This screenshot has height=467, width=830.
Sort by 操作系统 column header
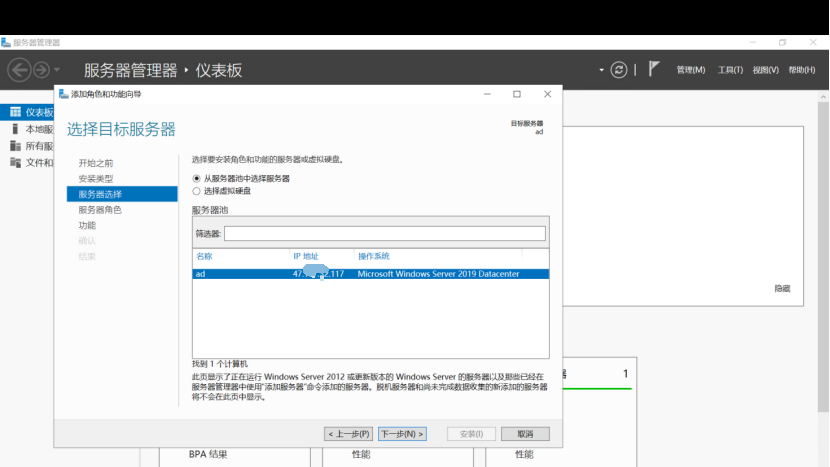click(x=373, y=256)
